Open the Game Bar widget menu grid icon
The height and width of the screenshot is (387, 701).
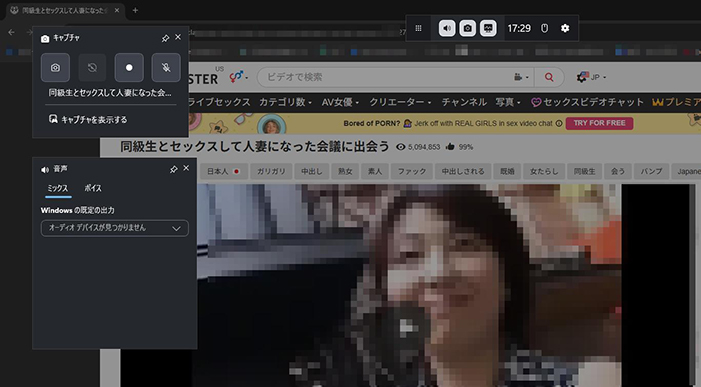coord(418,29)
